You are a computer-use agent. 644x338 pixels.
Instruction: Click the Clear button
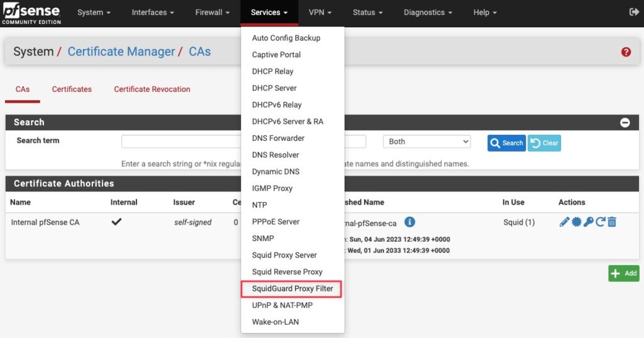pyautogui.click(x=544, y=143)
